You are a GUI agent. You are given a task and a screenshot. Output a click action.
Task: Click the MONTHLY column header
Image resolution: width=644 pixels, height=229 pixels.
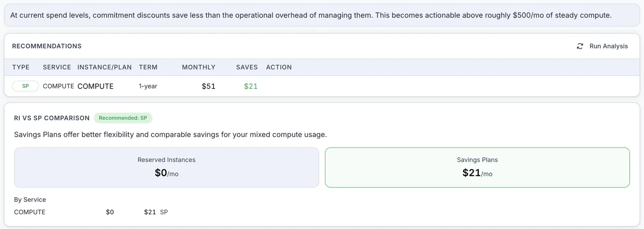(x=199, y=67)
